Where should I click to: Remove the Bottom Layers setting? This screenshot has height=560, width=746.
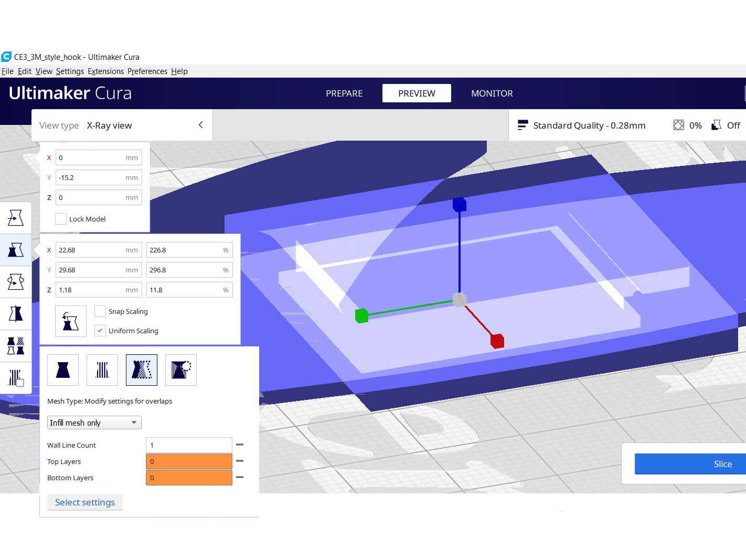pyautogui.click(x=240, y=477)
